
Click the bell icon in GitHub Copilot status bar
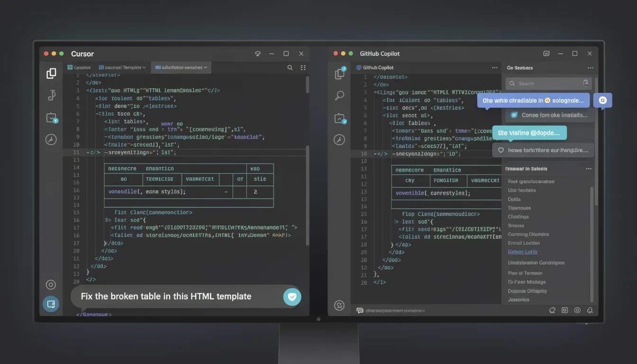[x=590, y=310]
